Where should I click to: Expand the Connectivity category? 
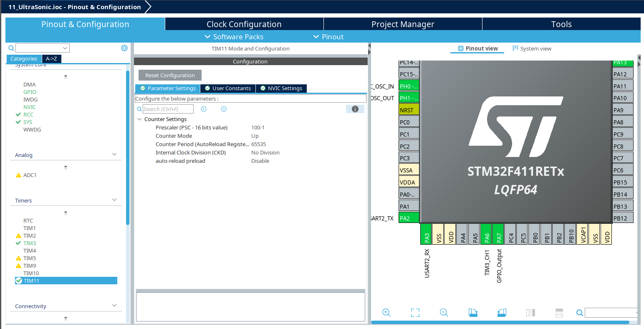click(x=114, y=306)
